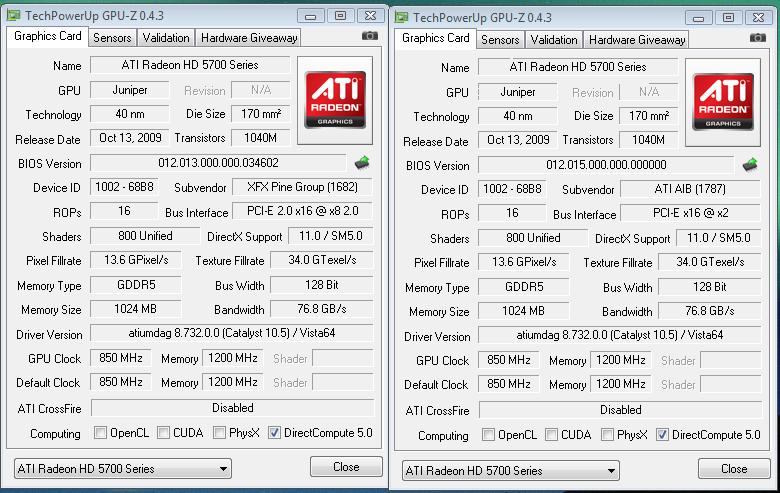Screen dimensions: 780x493
Task: Click the Close button in right window
Action: 734,469
